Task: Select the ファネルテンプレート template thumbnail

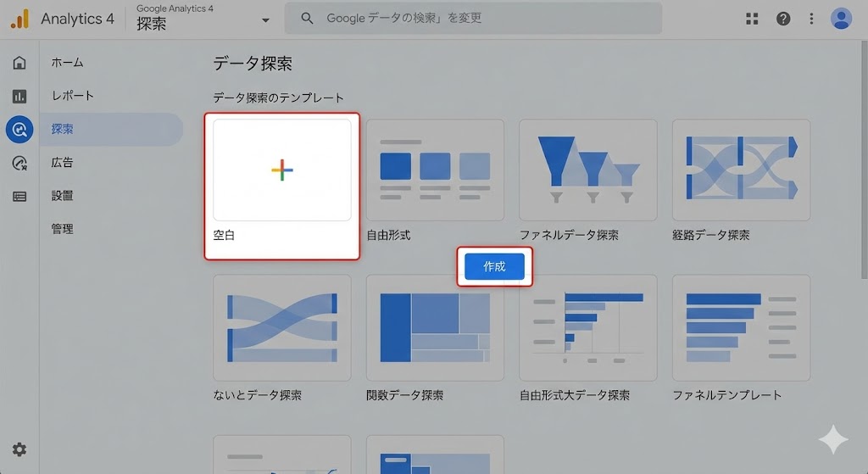Action: [x=741, y=328]
